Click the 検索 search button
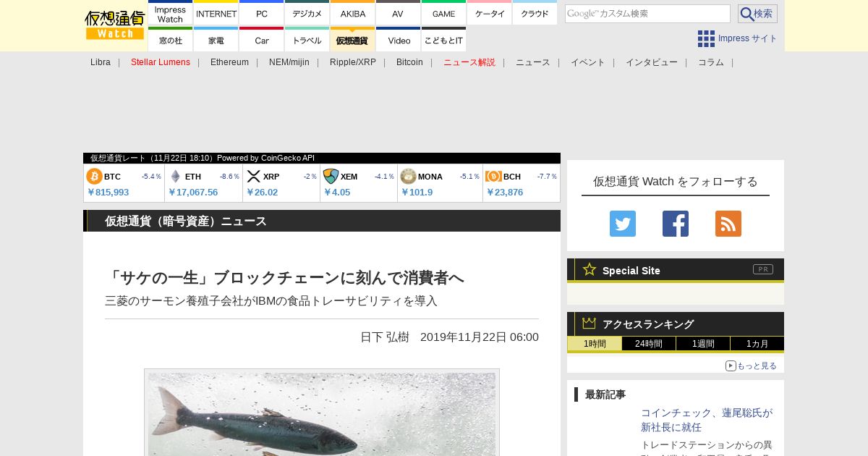The width and height of the screenshot is (868, 456). [x=757, y=14]
